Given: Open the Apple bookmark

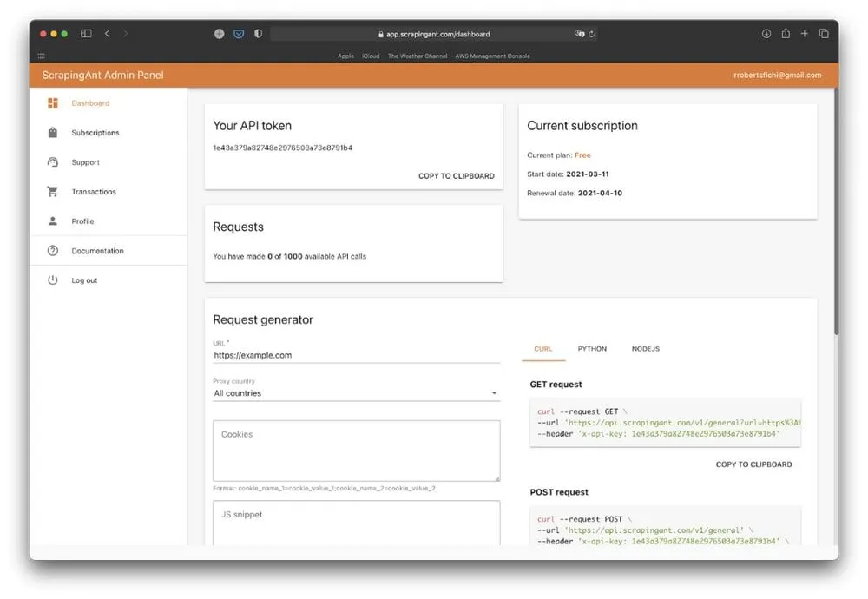Looking at the screenshot, I should coord(346,56).
